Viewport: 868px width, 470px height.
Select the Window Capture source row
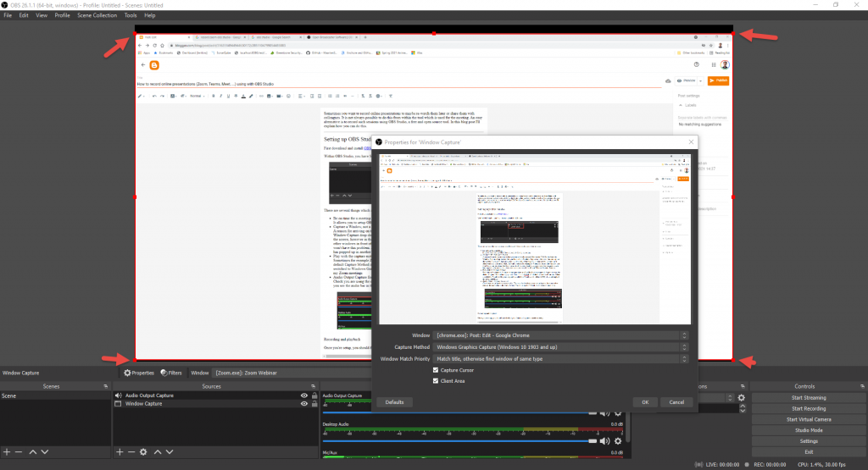click(x=215, y=404)
